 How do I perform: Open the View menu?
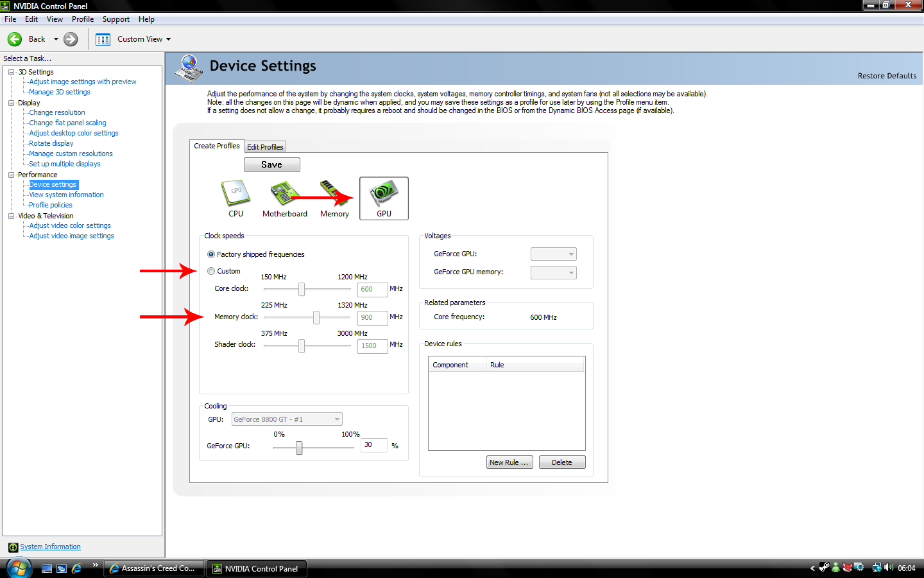(55, 19)
